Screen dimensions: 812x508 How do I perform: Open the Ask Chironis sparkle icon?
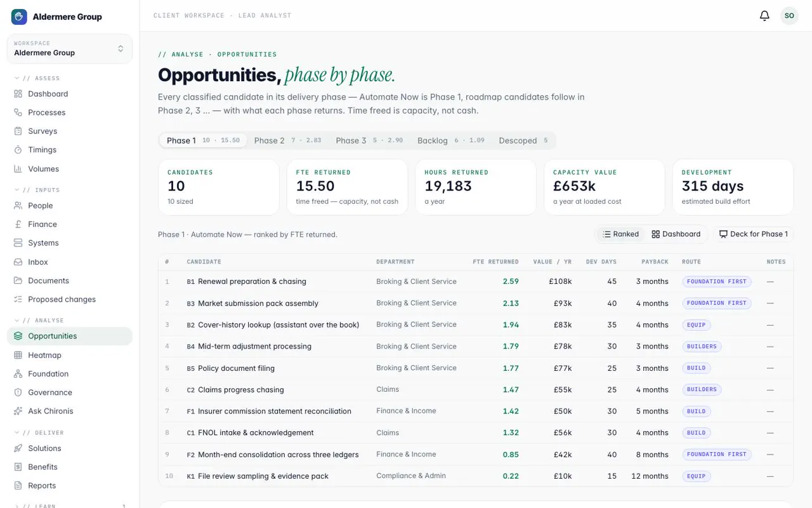(18, 411)
